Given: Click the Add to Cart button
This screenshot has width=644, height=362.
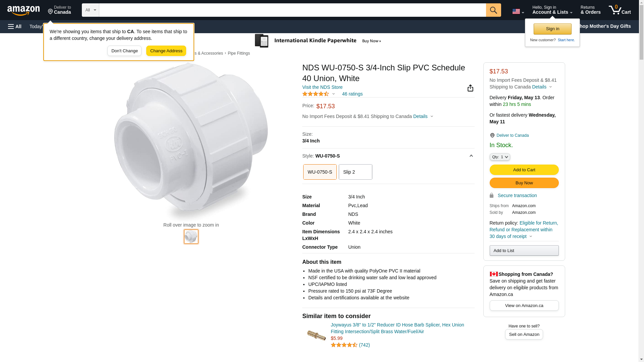Looking at the screenshot, I should coord(524,170).
